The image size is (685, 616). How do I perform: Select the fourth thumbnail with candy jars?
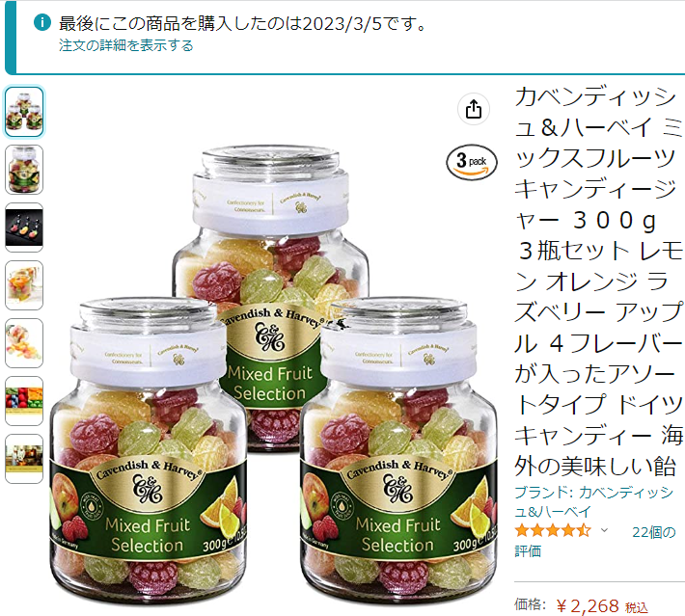pos(24,285)
